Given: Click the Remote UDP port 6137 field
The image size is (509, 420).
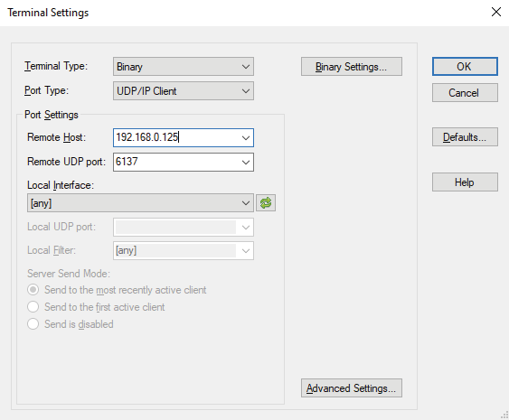Looking at the screenshot, I should pyautogui.click(x=176, y=163).
